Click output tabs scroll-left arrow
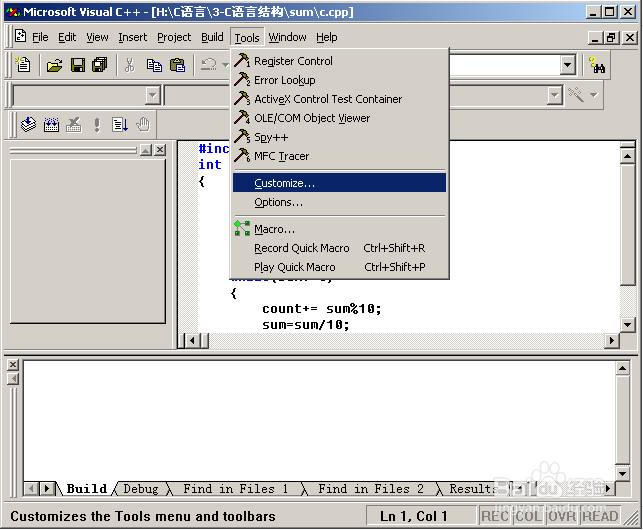Image resolution: width=643 pixels, height=530 pixels. point(31,489)
